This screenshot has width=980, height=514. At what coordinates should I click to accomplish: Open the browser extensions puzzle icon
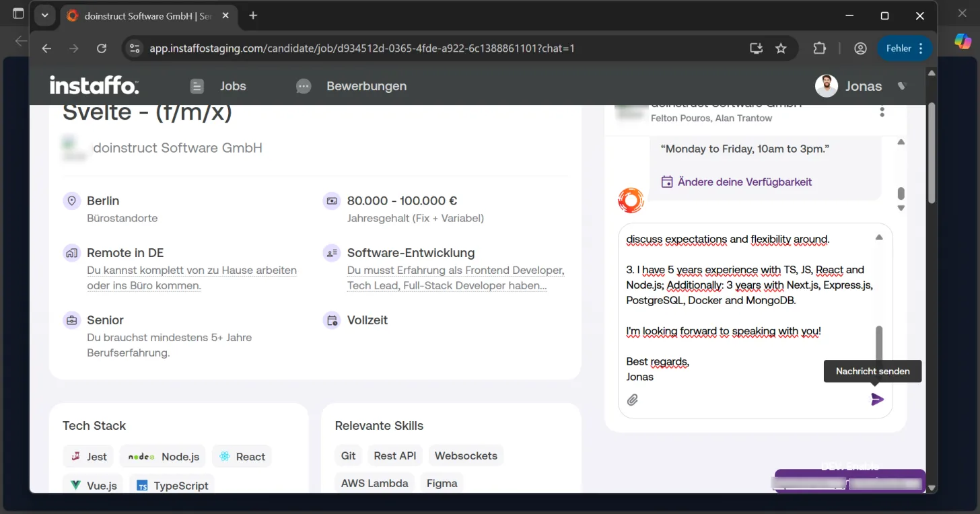coord(819,48)
